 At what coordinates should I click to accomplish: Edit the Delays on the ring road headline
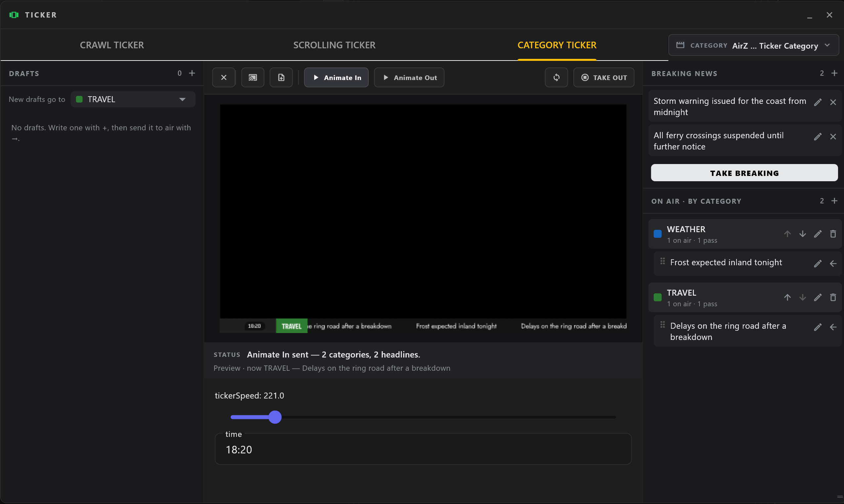(x=818, y=327)
